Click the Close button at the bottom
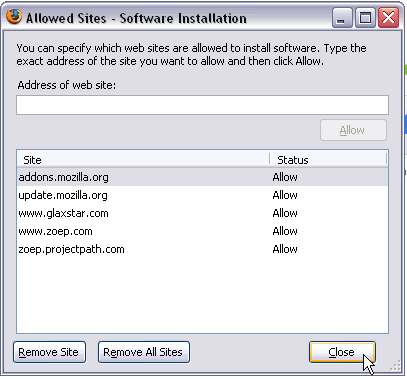The height and width of the screenshot is (379, 407). 342,352
